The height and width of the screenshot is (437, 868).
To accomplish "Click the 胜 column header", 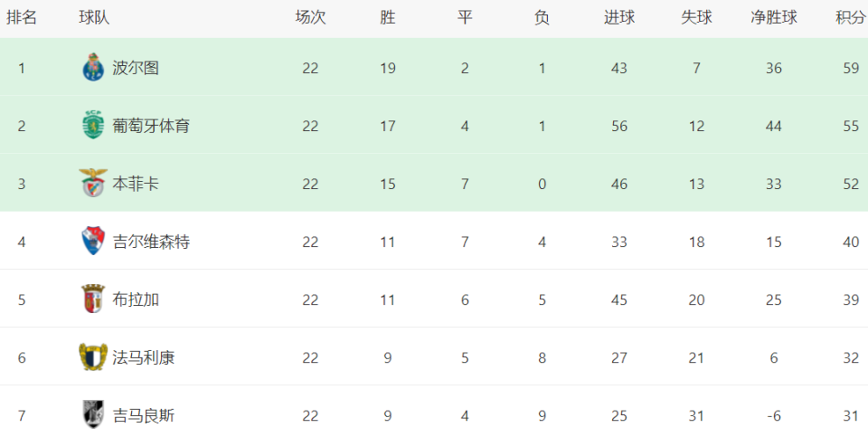I will pos(388,17).
